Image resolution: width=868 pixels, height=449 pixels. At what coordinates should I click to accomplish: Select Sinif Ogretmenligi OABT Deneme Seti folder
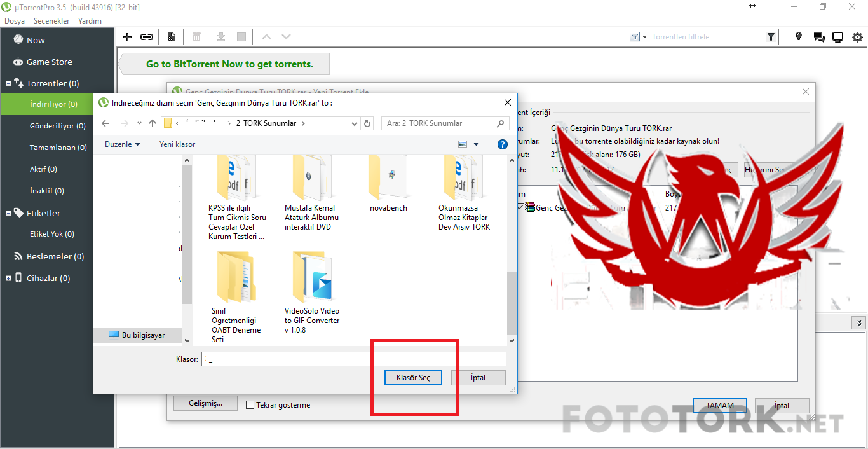click(x=236, y=297)
